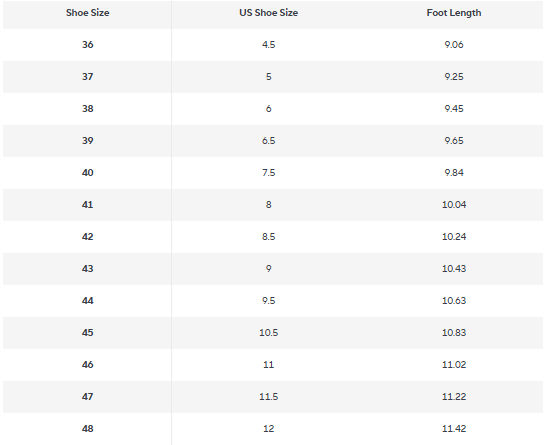
Task: Click US shoe size 8 cell
Action: click(x=269, y=205)
